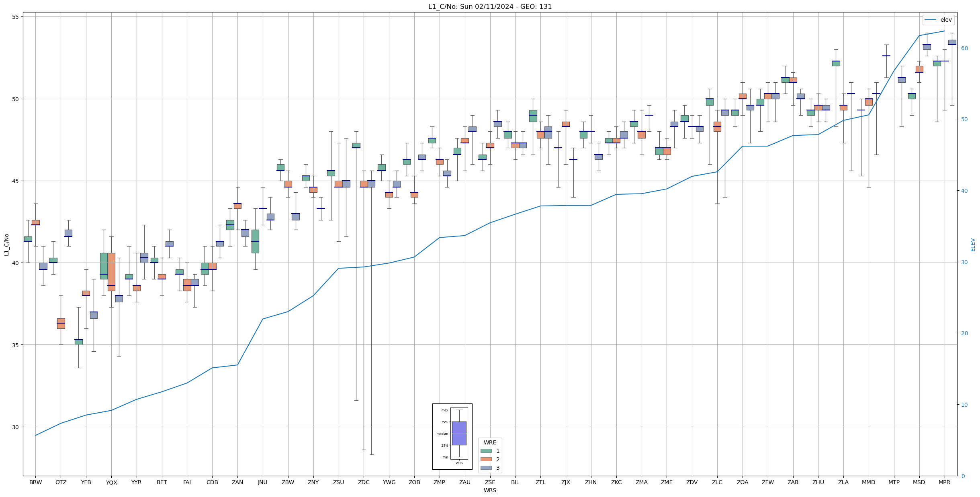Click the WRS x-axis title
This screenshot has width=980, height=497.
point(490,490)
